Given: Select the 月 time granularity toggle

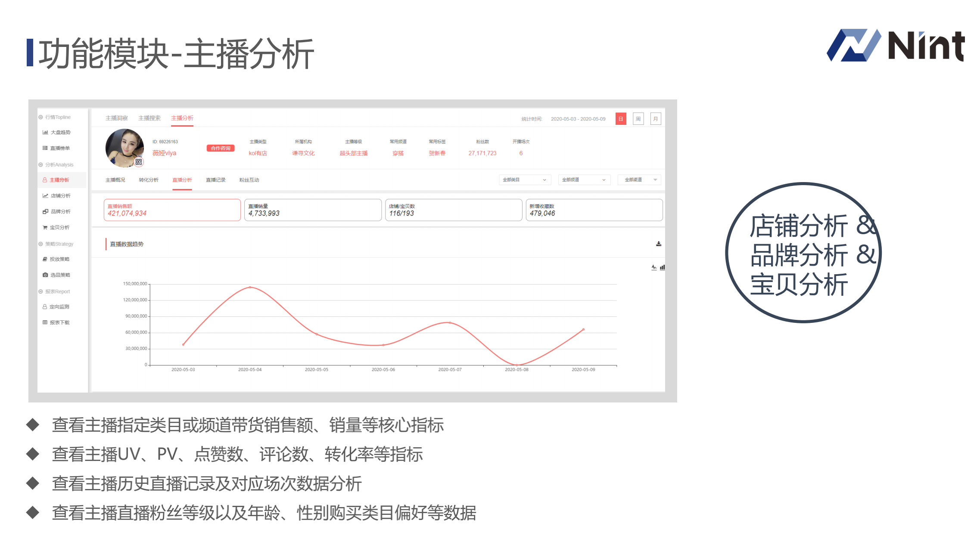Looking at the screenshot, I should point(655,119).
